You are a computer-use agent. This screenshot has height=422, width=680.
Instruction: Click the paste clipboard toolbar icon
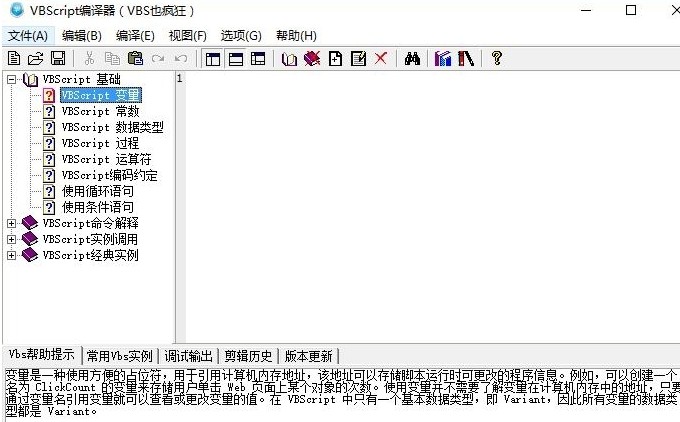[134, 59]
